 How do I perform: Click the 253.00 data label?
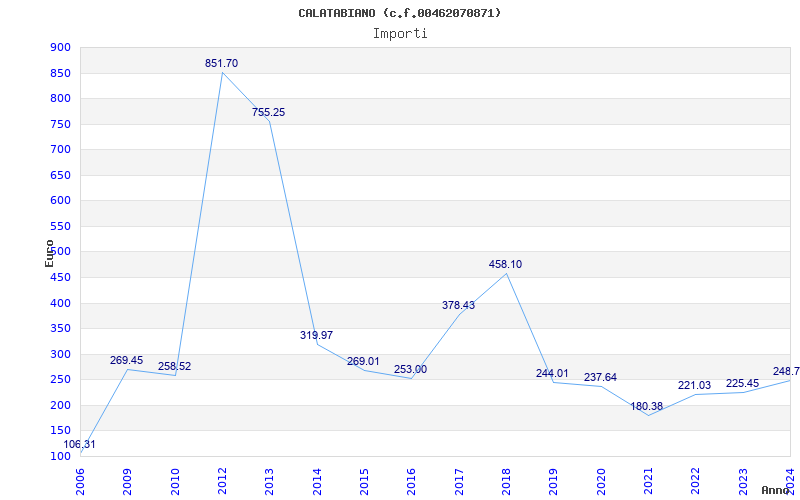tap(410, 369)
